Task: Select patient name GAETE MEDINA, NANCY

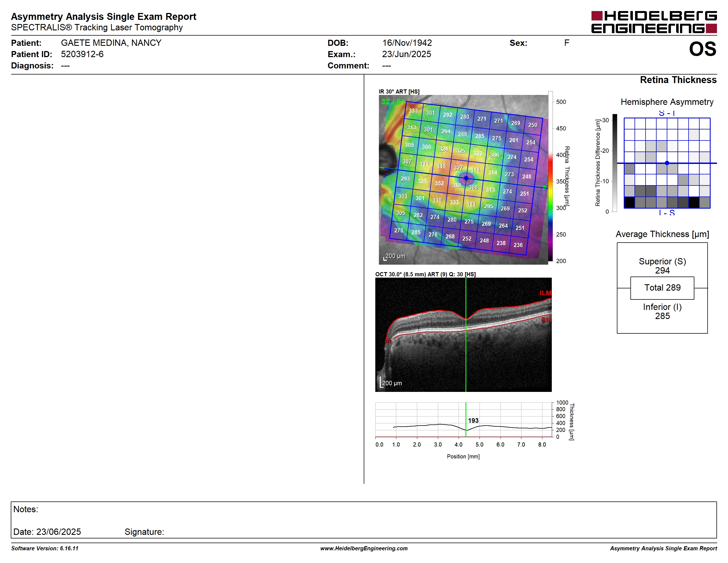Action: (x=111, y=43)
